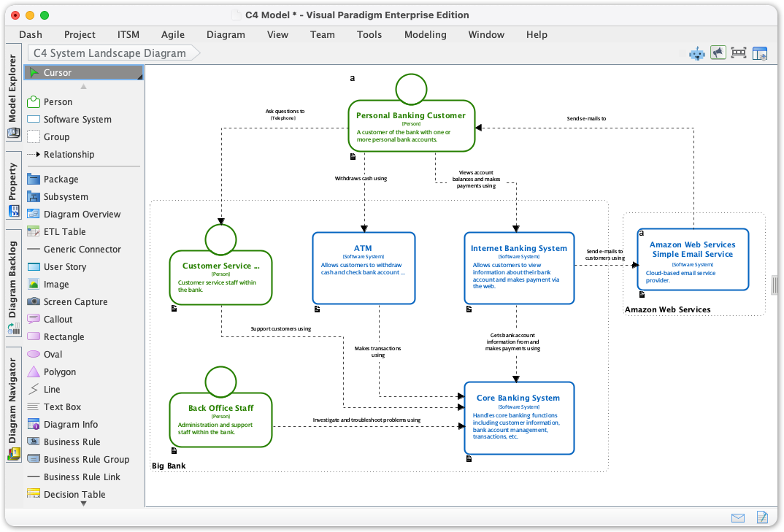Viewport: 784px width, 532px height.
Task: Click the filmstrip capture toolbar button
Action: pos(738,53)
